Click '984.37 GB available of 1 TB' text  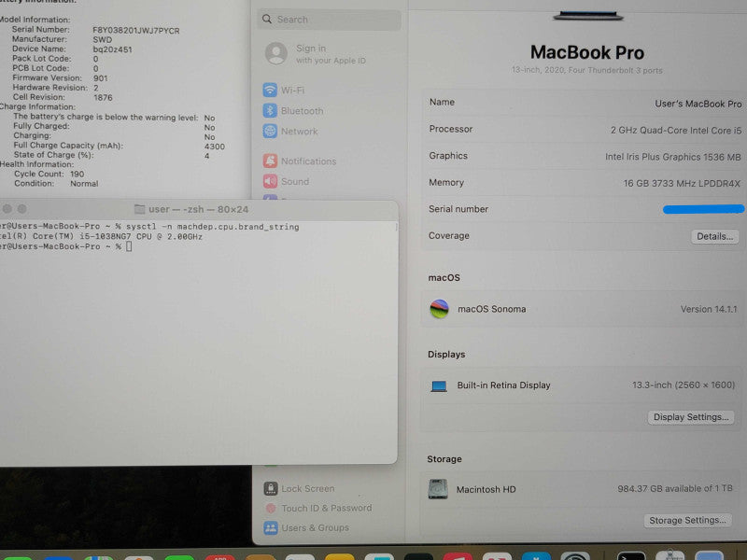pos(675,488)
